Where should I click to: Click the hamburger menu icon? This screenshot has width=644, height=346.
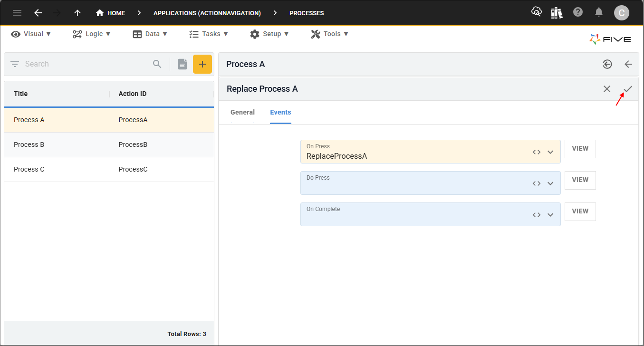tap(17, 13)
